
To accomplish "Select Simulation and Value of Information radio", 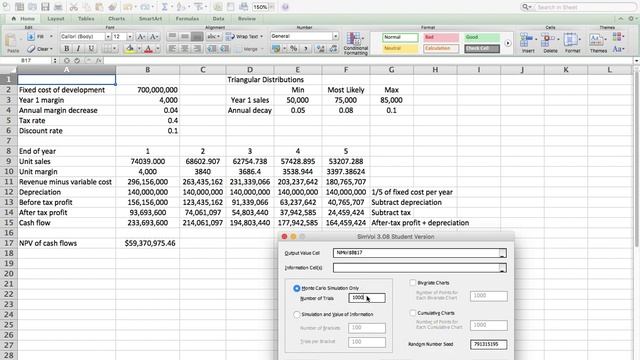I will pos(297,314).
